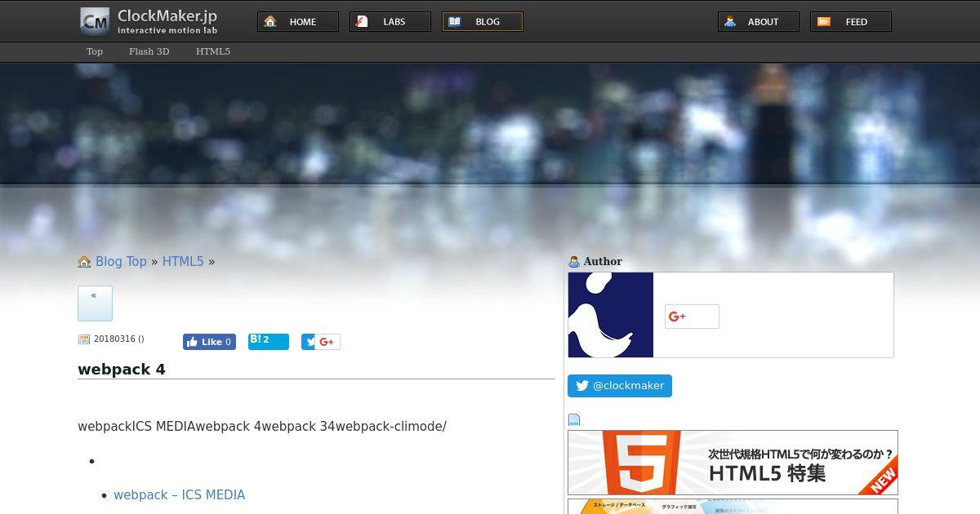The image size is (980, 514).
Task: Click the house icon beside Blog Top
Action: coord(84,262)
